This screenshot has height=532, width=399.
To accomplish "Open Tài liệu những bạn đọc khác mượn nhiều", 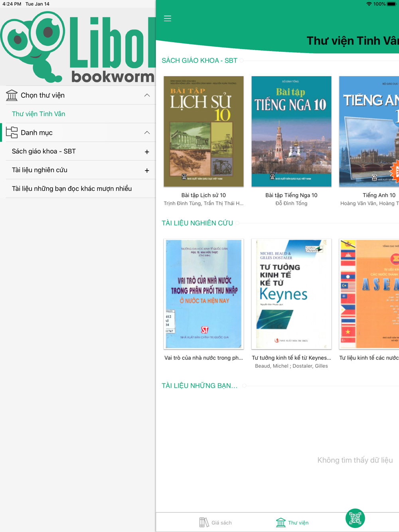I will [x=72, y=189].
